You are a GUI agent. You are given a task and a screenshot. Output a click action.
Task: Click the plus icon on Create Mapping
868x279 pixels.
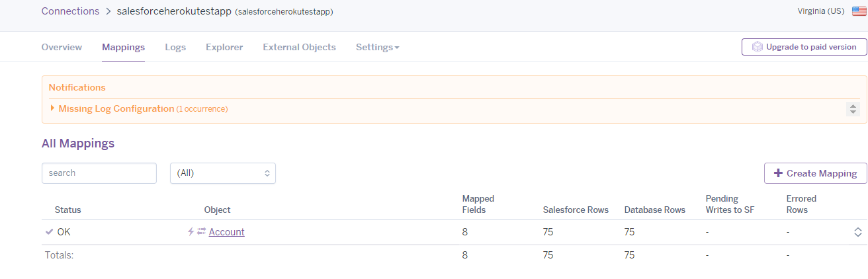pyautogui.click(x=778, y=173)
